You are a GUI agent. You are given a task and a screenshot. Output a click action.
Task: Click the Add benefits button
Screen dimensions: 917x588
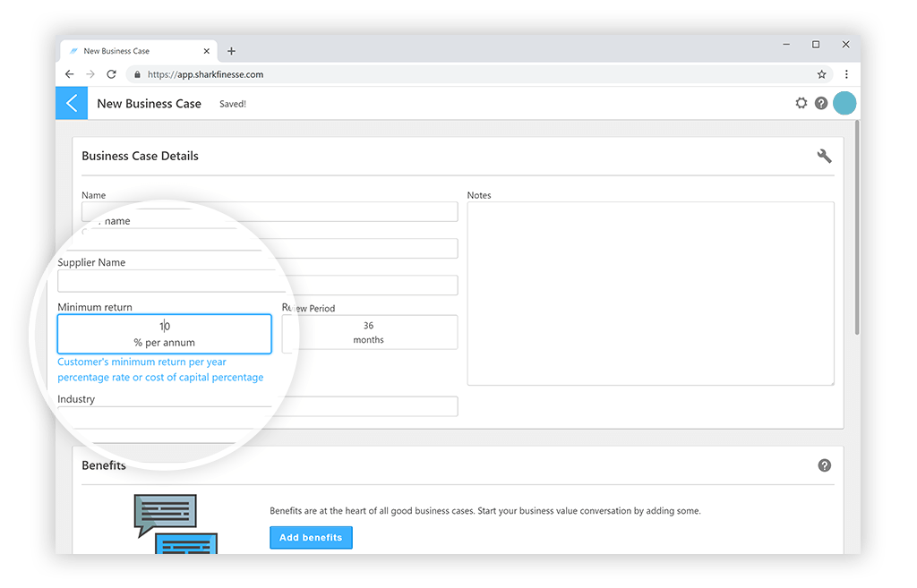tap(311, 538)
